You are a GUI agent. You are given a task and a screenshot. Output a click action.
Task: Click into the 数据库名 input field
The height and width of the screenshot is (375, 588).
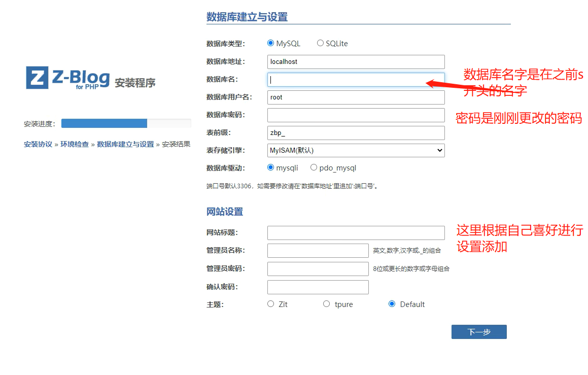coord(355,80)
